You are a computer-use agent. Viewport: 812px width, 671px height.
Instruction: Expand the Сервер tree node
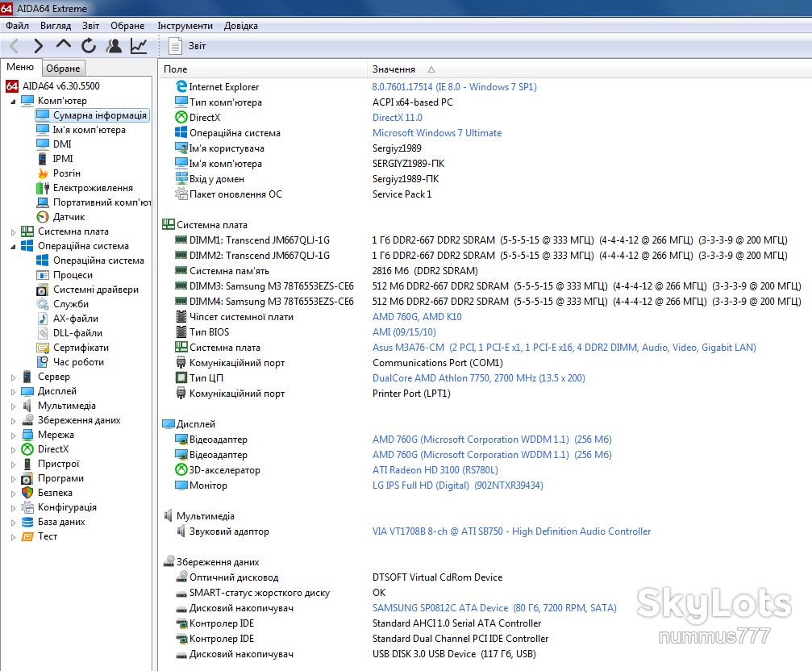(13, 377)
